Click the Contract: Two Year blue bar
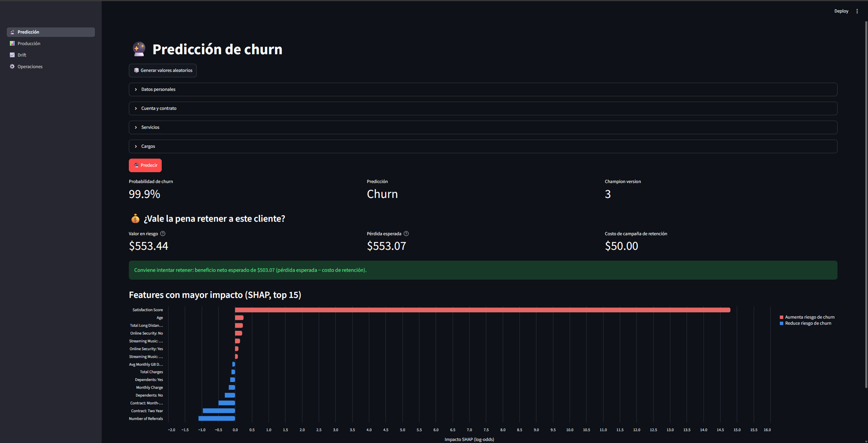Image resolution: width=868 pixels, height=443 pixels. click(219, 411)
